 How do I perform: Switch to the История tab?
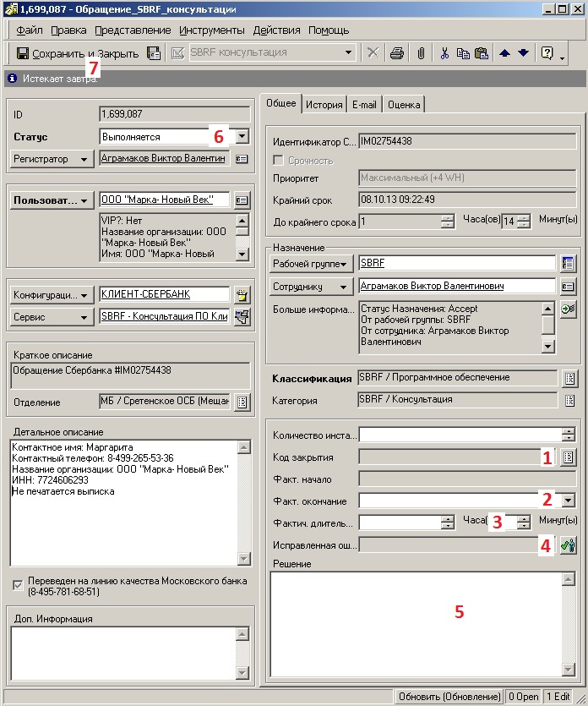[324, 105]
